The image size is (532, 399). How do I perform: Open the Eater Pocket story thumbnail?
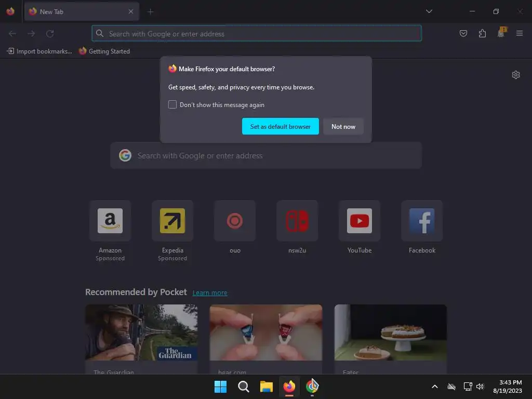[x=391, y=332]
